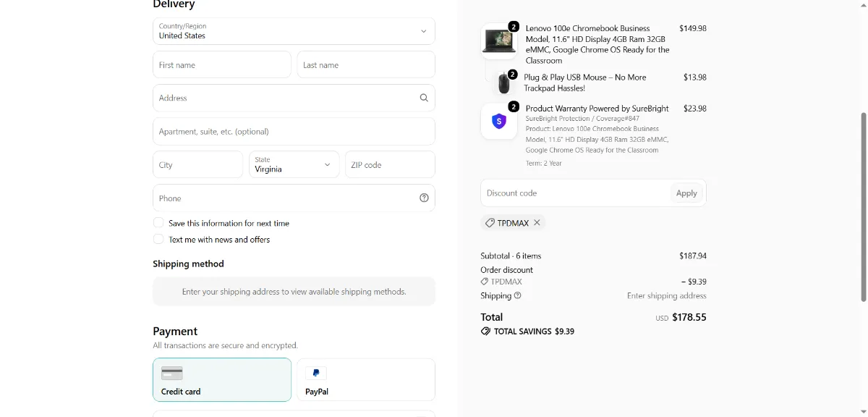Click the shipping info question mark icon

tap(517, 295)
